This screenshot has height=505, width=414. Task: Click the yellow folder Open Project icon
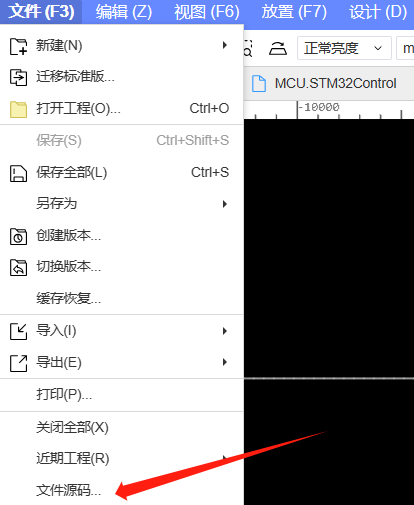point(18,109)
